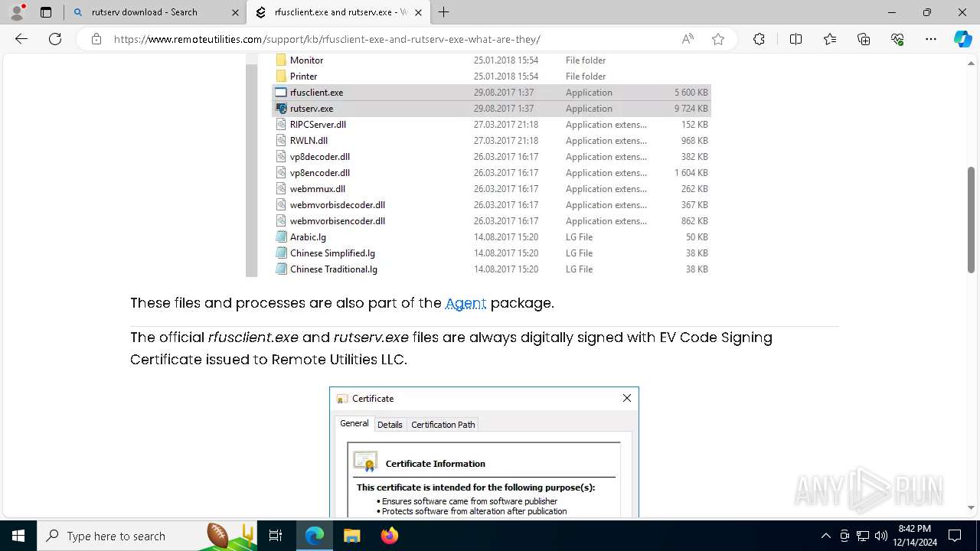Open the notifications center

coord(955,536)
